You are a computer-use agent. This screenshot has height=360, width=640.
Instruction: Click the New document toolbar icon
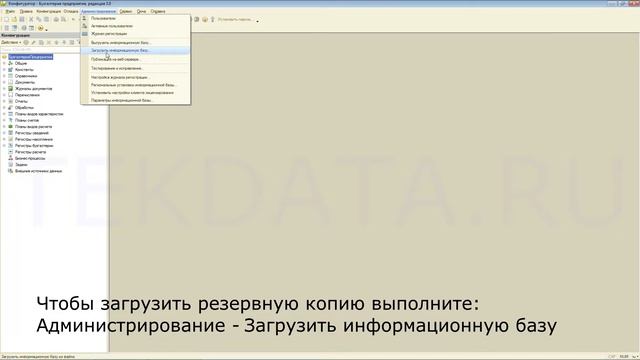(6, 19)
